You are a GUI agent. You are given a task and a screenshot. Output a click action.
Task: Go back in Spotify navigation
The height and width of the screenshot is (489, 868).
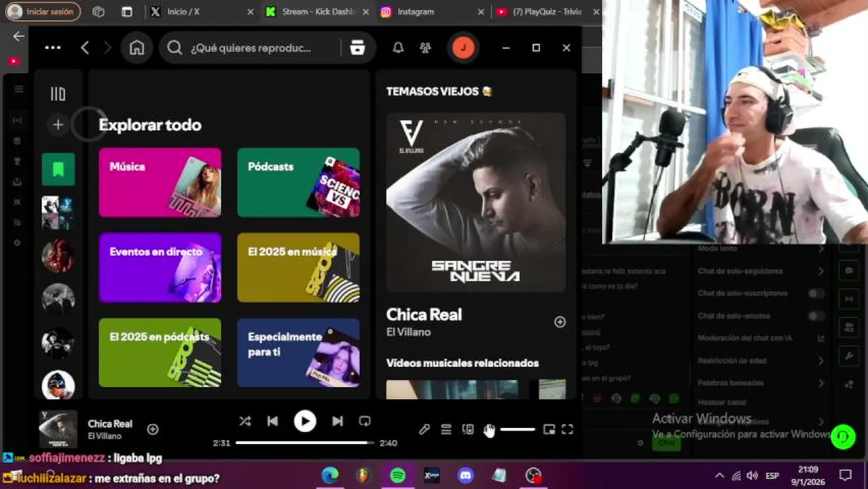(x=85, y=48)
